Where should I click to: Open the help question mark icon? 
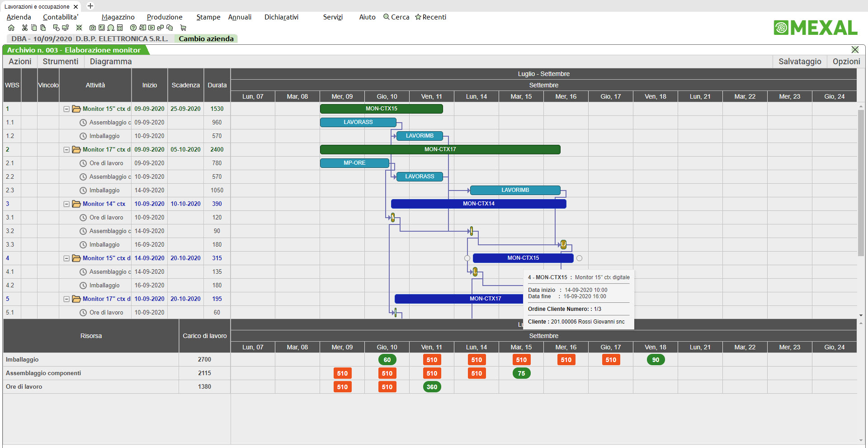click(133, 28)
